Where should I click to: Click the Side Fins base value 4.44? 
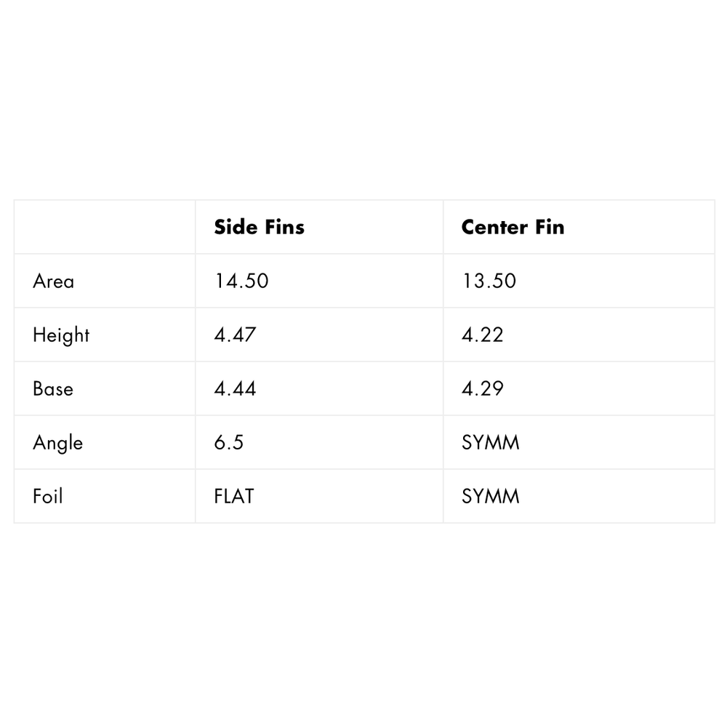(x=235, y=388)
